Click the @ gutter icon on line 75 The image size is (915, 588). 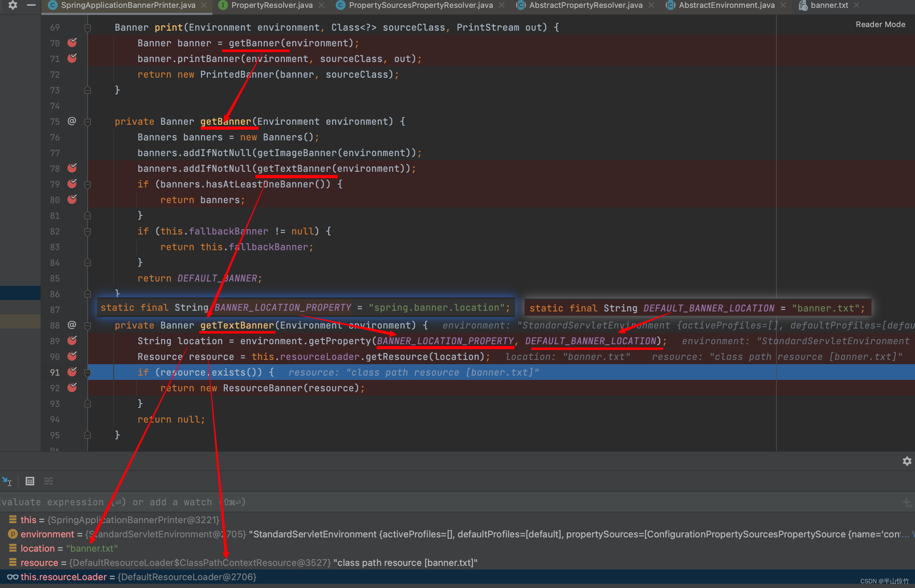[72, 121]
